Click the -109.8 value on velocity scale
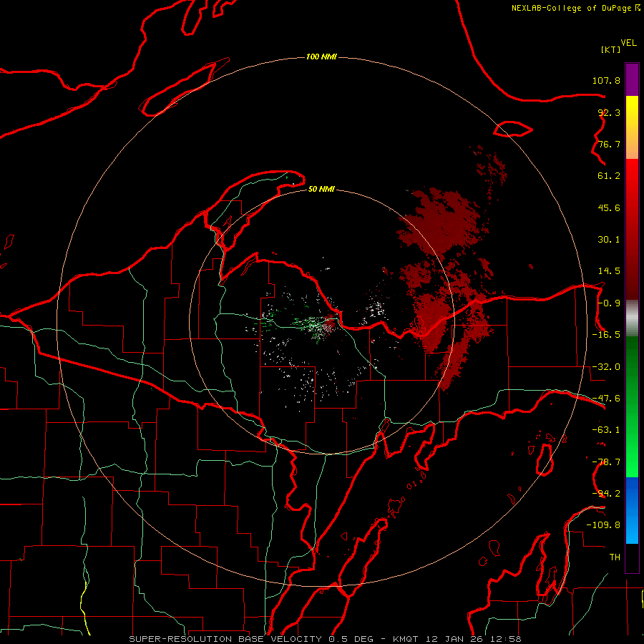 pyautogui.click(x=603, y=525)
